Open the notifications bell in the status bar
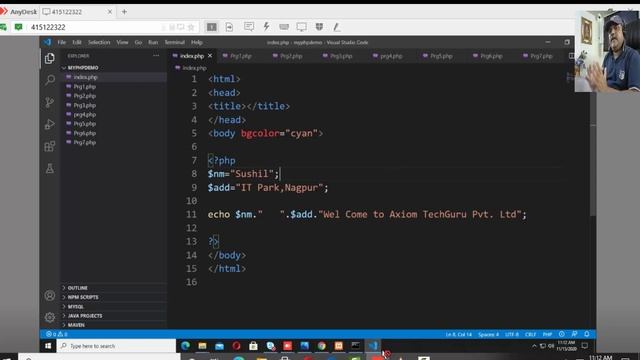640x360 pixels. [587, 334]
